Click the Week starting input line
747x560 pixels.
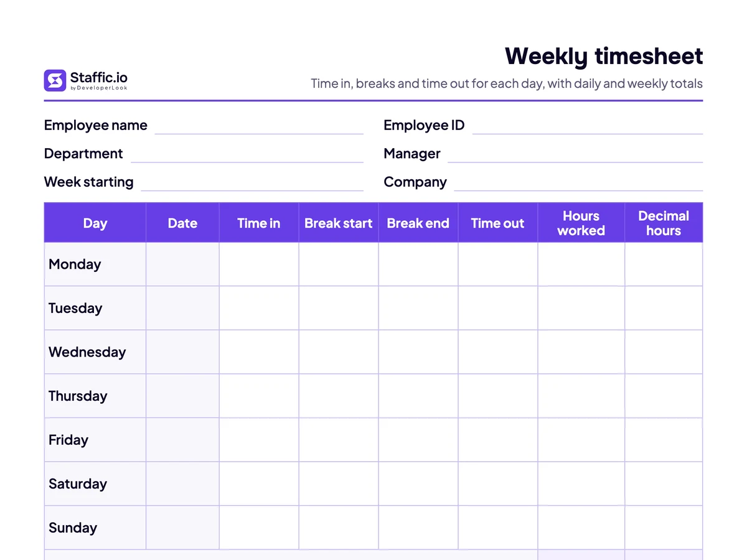tap(252, 190)
